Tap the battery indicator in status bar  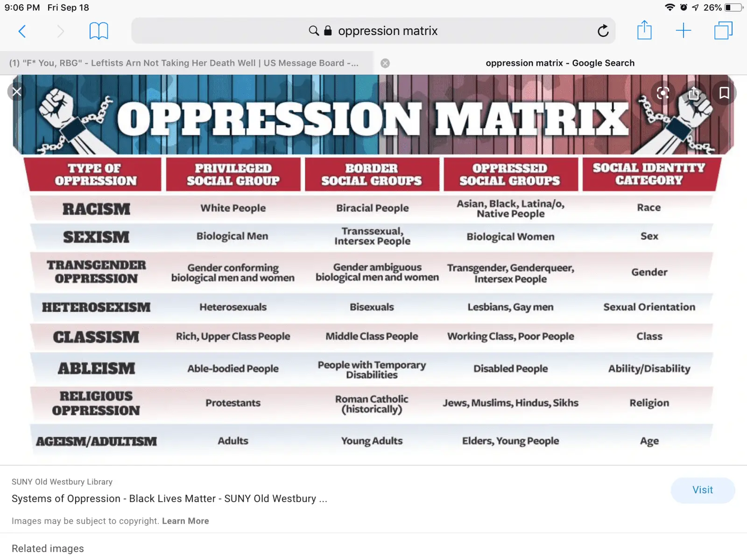(x=734, y=7)
